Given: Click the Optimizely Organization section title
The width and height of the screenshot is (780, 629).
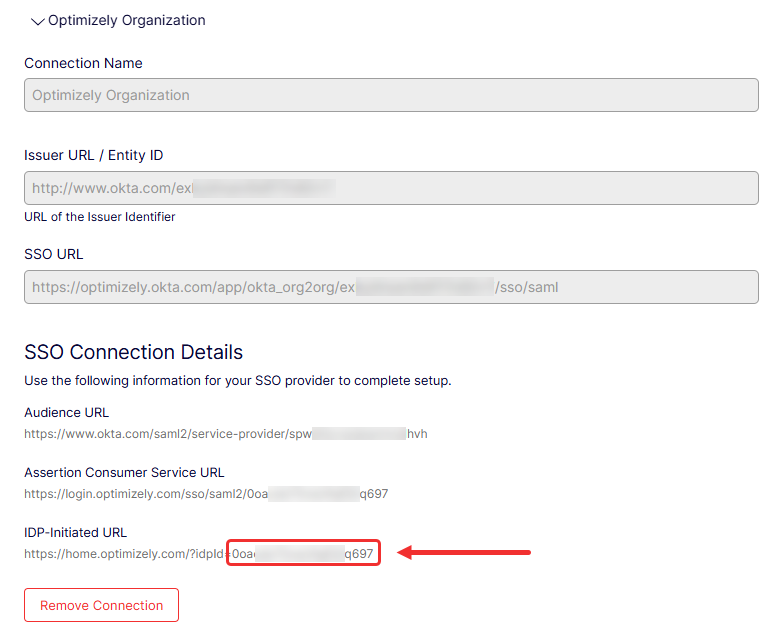Looking at the screenshot, I should [127, 20].
